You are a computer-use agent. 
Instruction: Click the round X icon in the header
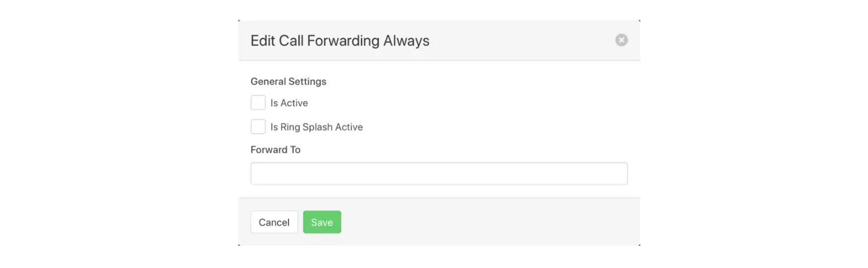(621, 40)
